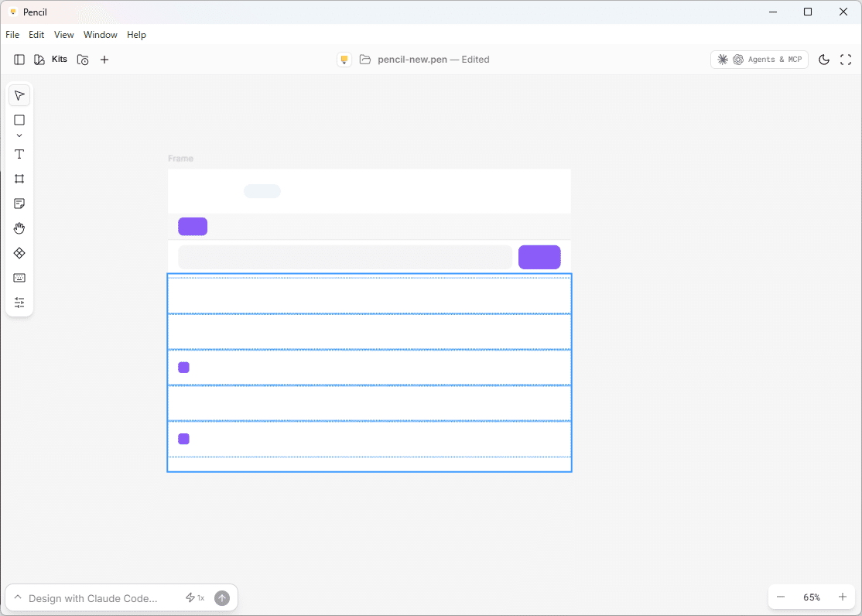
Task: Open the 65% zoom level dropdown
Action: (812, 597)
